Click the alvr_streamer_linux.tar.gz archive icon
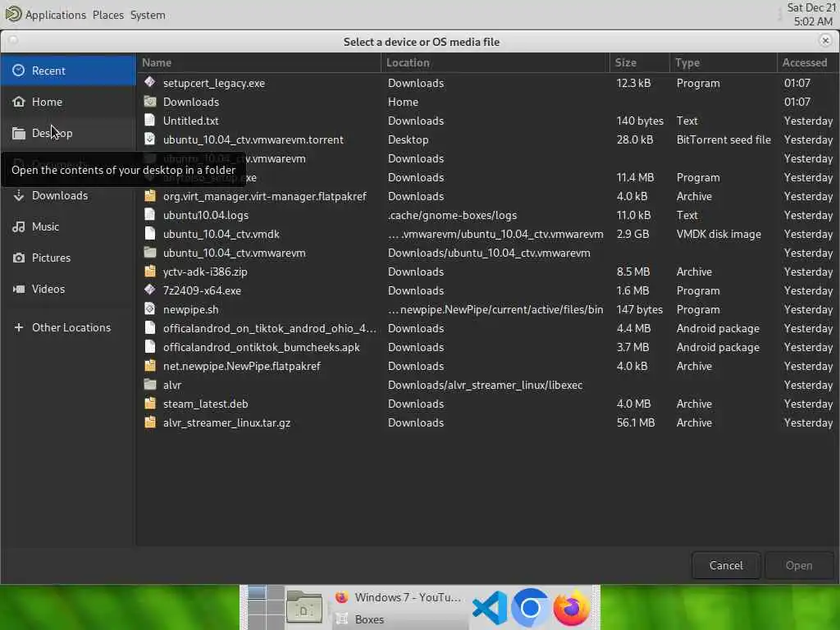Screen dimensions: 840x630 tap(150, 422)
